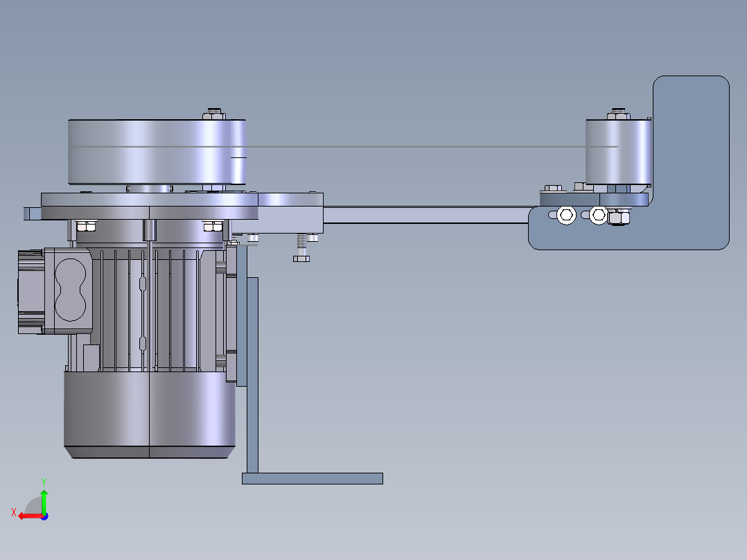Image resolution: width=747 pixels, height=560 pixels.
Task: Click the left socket screw on the right bracket
Action: [x=566, y=215]
